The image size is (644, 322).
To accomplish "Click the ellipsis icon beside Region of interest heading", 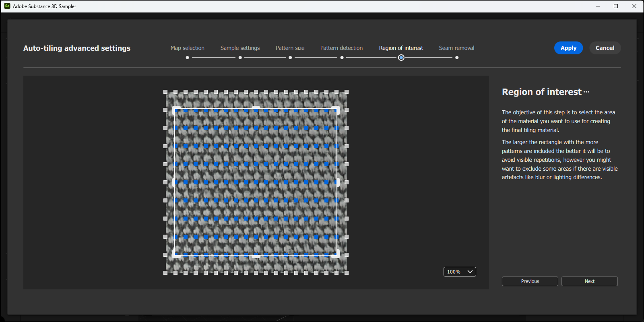I will click(x=586, y=92).
